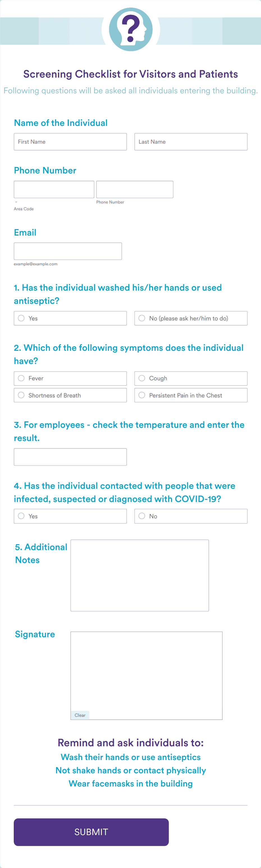Submit the screening checklist form
The height and width of the screenshot is (868, 261).
point(91,832)
